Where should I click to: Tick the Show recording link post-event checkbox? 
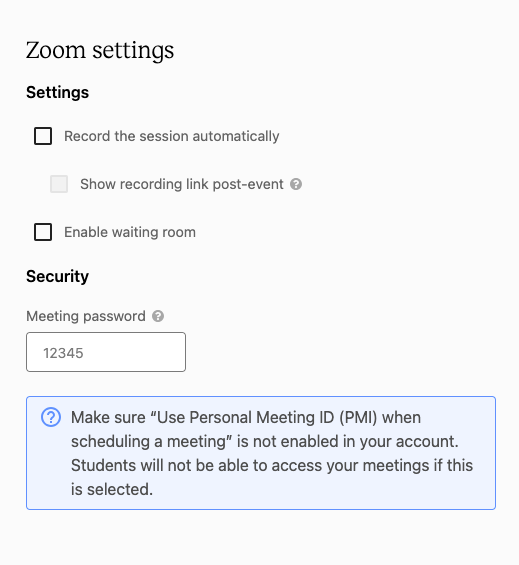(59, 184)
